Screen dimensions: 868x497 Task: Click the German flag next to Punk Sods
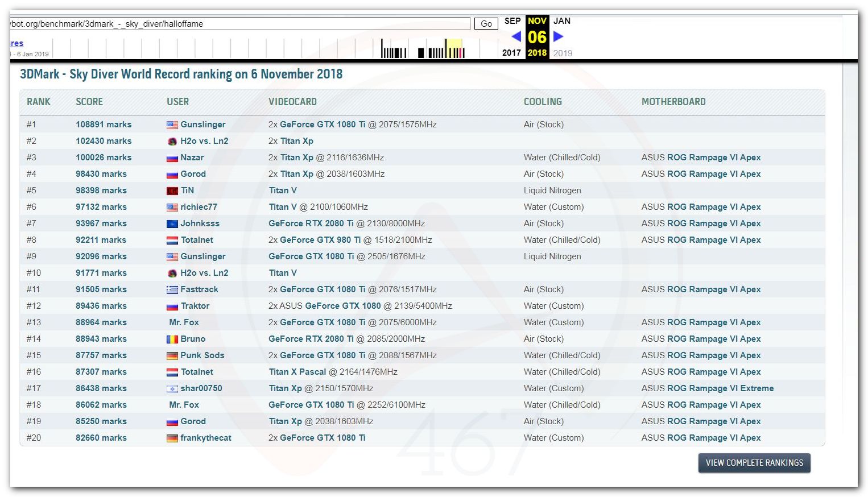(172, 356)
